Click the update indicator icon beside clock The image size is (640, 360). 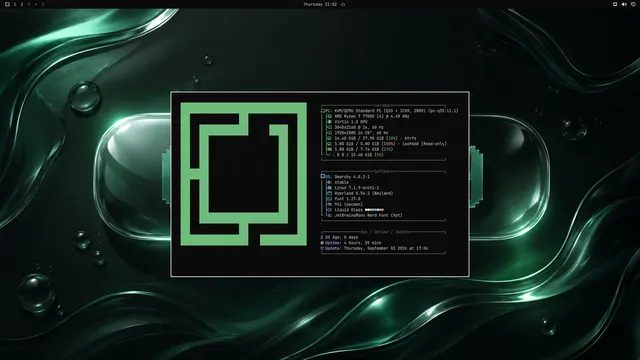(x=343, y=4)
